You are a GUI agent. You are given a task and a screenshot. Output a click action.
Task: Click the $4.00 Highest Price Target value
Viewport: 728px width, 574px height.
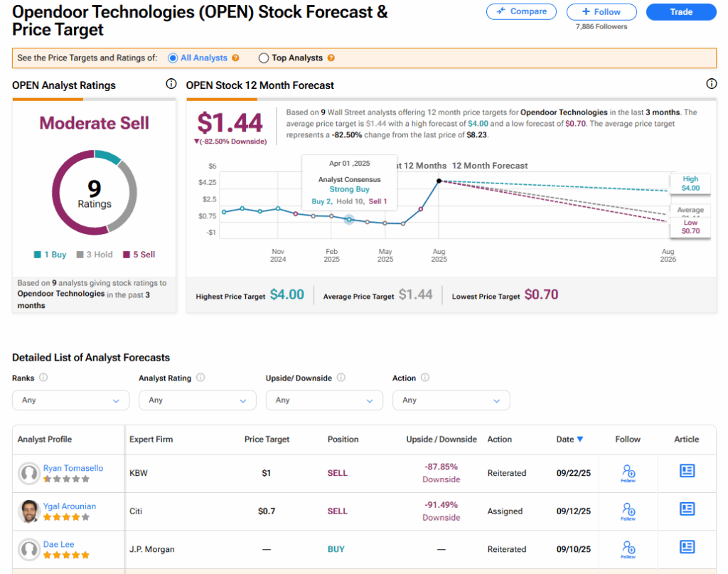(287, 294)
